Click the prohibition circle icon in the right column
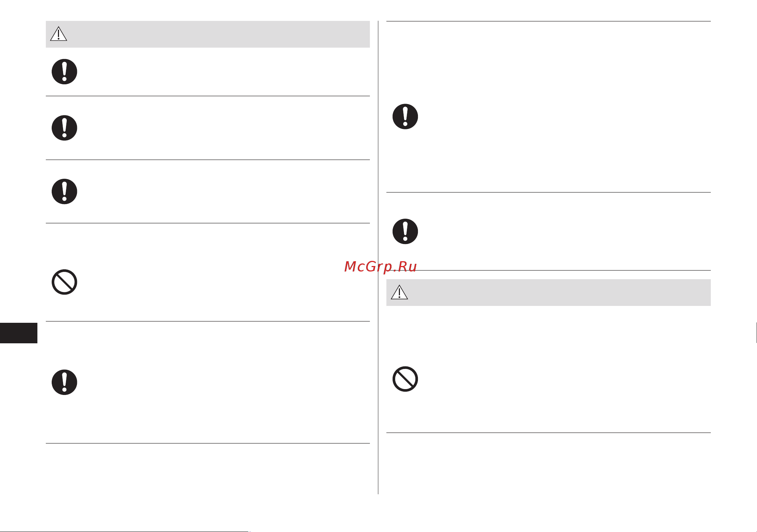Screen dimensions: 757x532 tap(405, 379)
